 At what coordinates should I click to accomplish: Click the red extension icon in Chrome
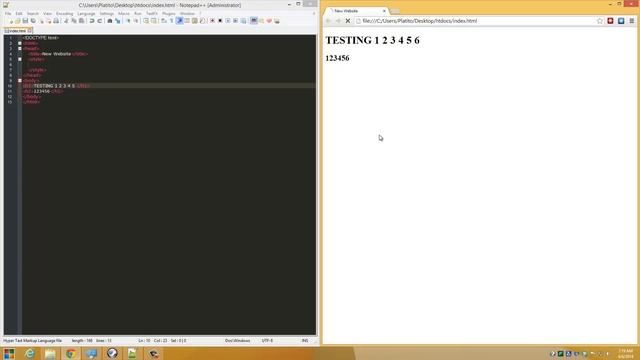tap(610, 21)
